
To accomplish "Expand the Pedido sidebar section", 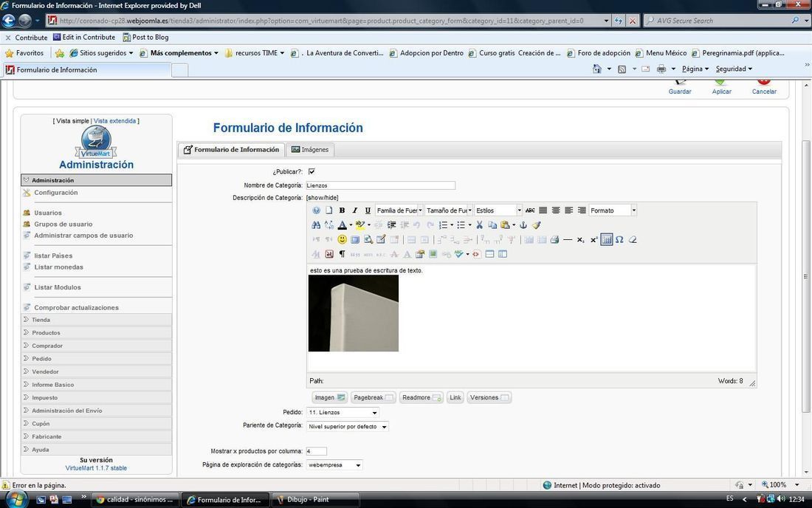I will [x=96, y=358].
